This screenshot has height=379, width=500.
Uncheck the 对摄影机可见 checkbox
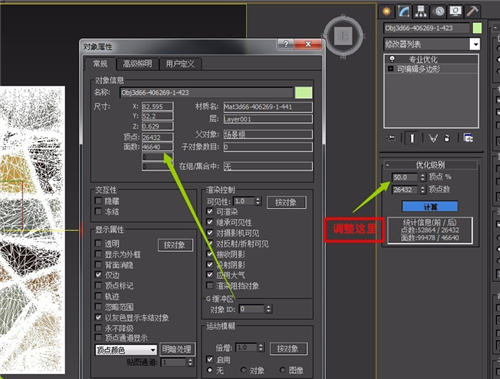pos(210,233)
